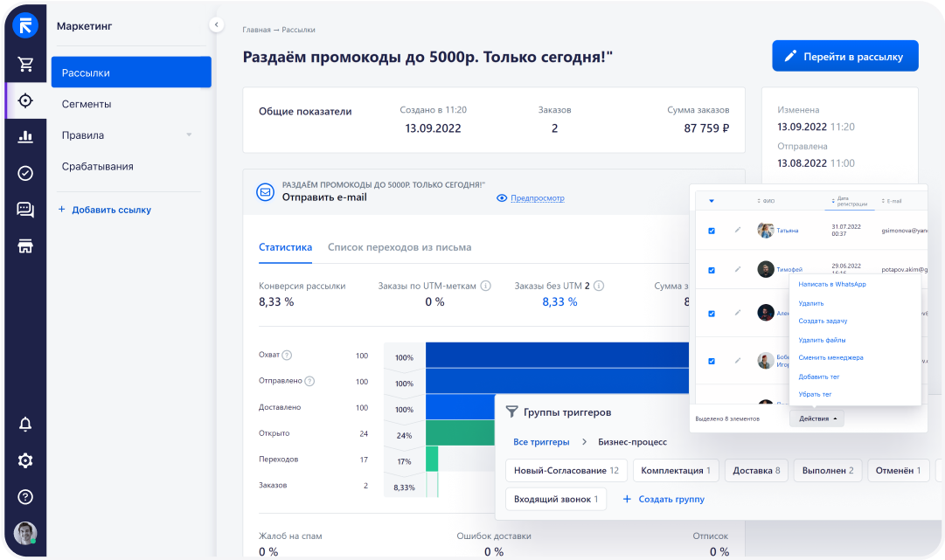Open the store storefront icon
945x560 pixels.
click(x=25, y=245)
